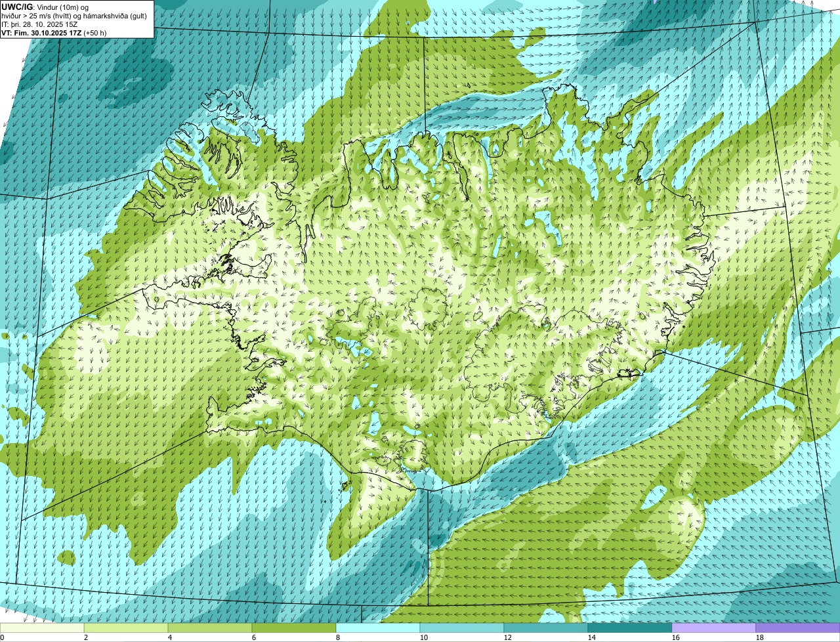Viewport: 840px width, 642px height.
Task: Click the 0–2 m/s pale yellow legend swatch
Action: coord(42,628)
